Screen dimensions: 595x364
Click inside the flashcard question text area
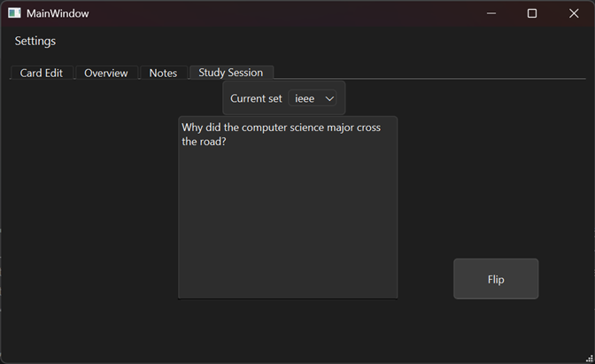pyautogui.click(x=288, y=207)
